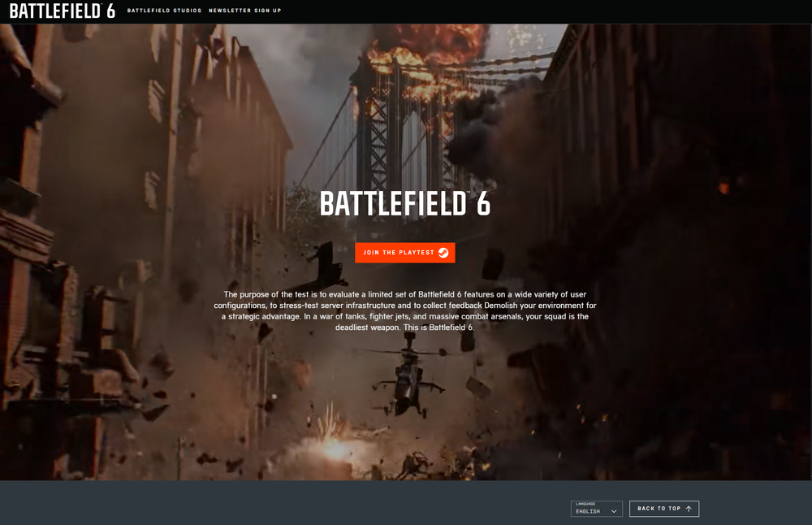This screenshot has width=812, height=525.
Task: Click the playtest purpose description paragraph
Action: 404,310
